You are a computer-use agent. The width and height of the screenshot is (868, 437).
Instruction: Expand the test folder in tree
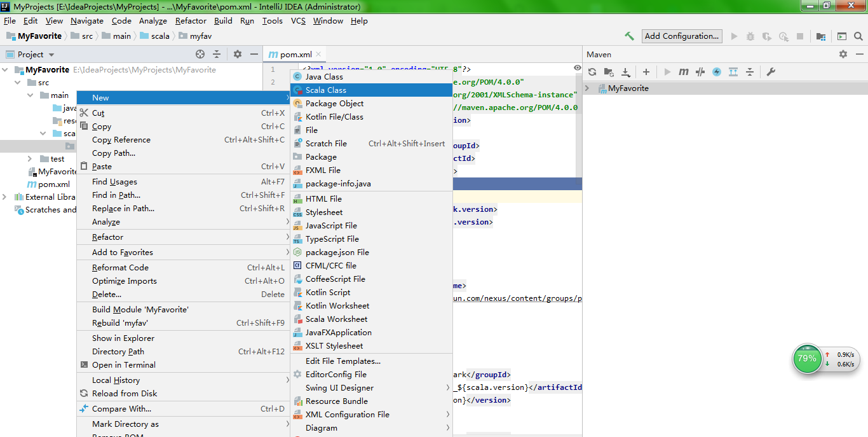(30, 159)
